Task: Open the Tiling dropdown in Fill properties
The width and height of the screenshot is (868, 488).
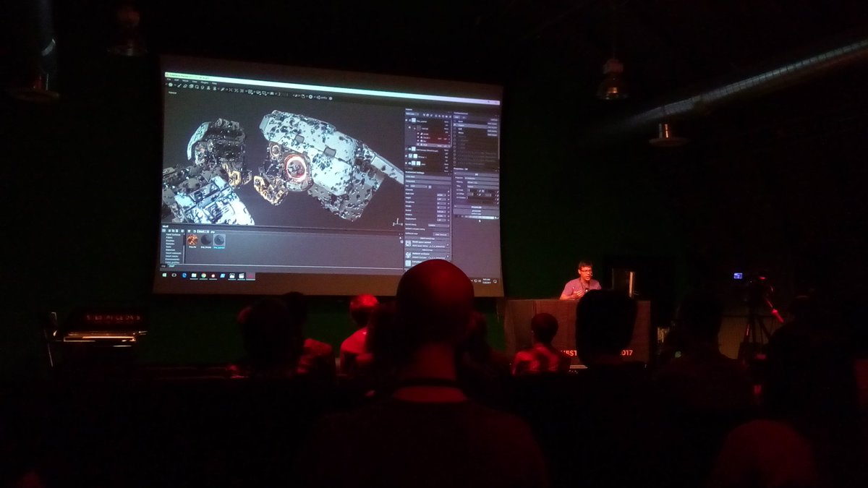Action: pos(482,187)
